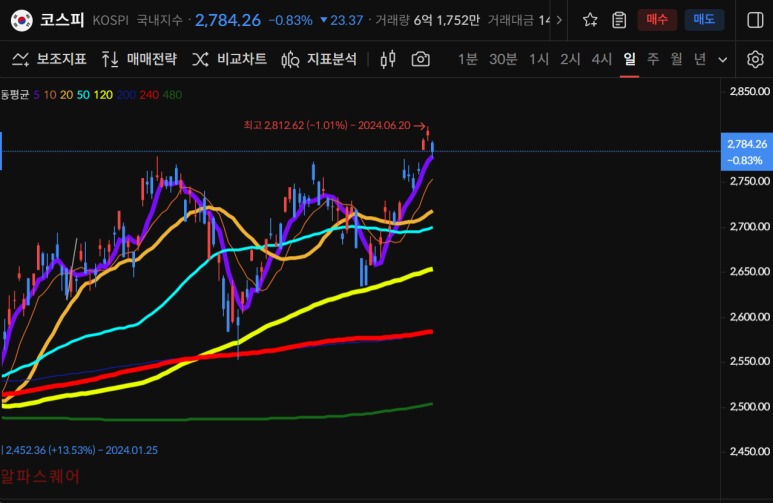The width and height of the screenshot is (773, 503).
Task: Click the 2,450.00 axis label
Action: pos(750,451)
